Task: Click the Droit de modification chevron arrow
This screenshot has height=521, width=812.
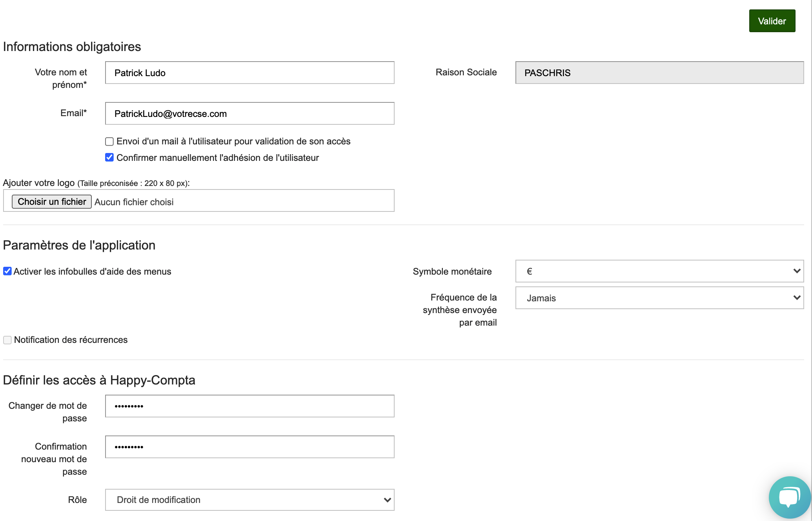Action: [387, 500]
